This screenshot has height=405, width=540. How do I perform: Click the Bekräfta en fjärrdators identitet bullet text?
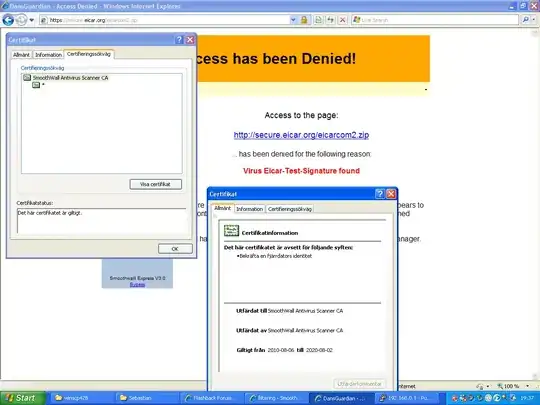point(274,256)
